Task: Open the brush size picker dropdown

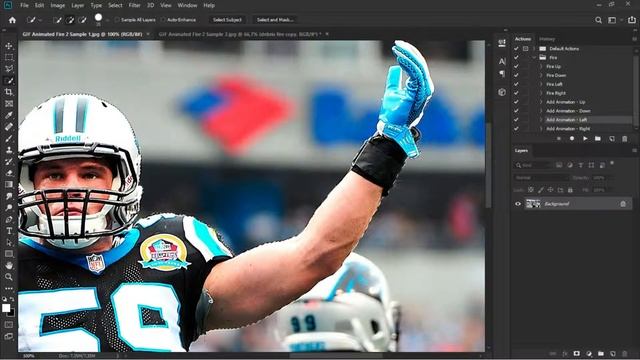Action: click(x=108, y=20)
